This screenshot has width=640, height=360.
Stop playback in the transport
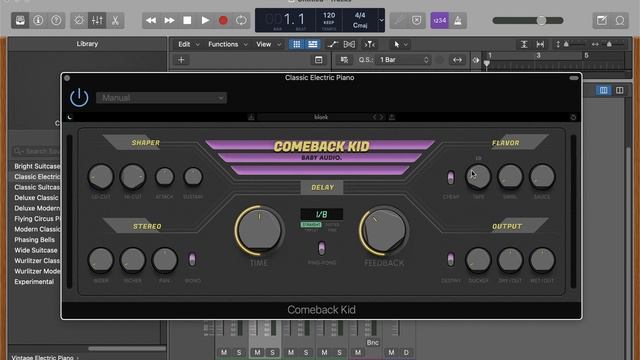coord(187,20)
